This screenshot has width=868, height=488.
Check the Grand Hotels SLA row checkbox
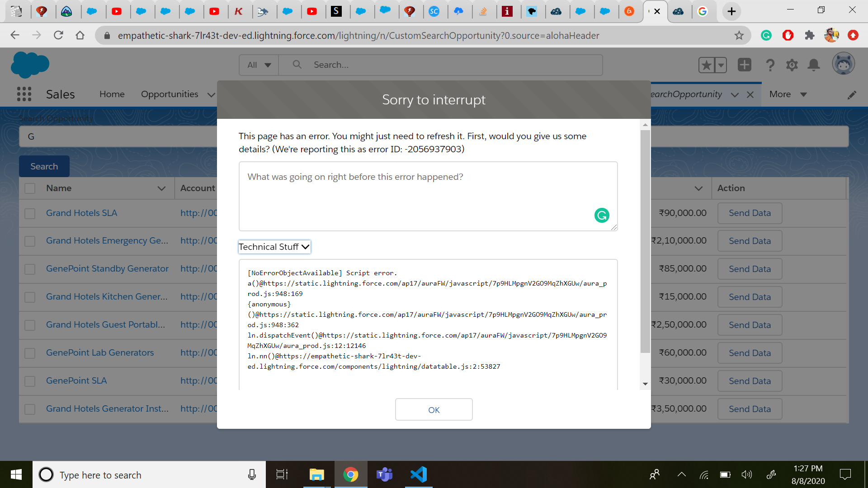pyautogui.click(x=30, y=213)
